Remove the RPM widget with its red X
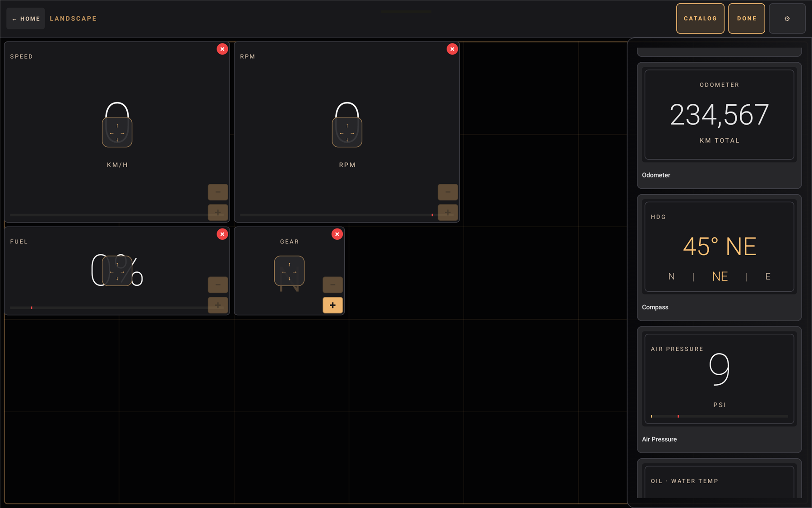812x508 pixels. coord(452,49)
